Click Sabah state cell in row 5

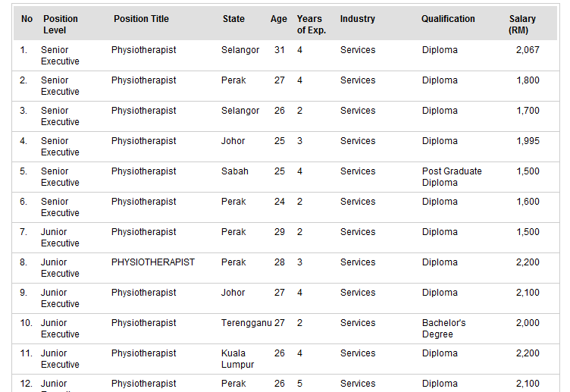click(x=235, y=171)
